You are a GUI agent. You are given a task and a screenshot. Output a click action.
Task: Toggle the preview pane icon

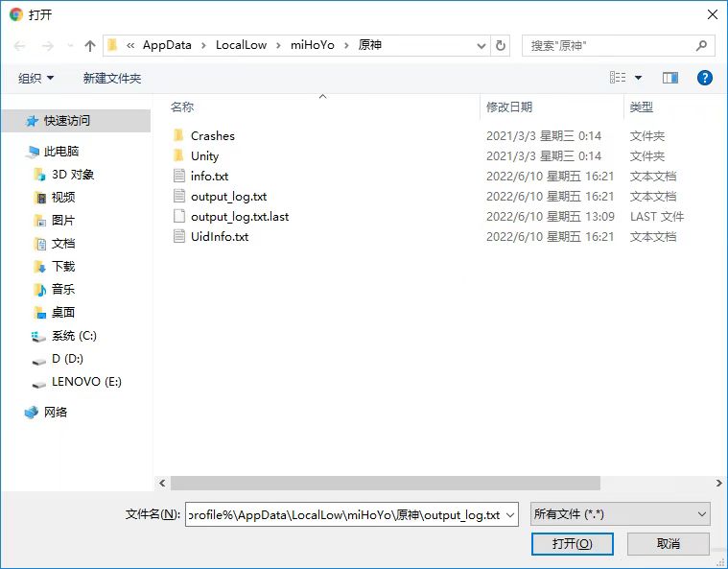(669, 78)
